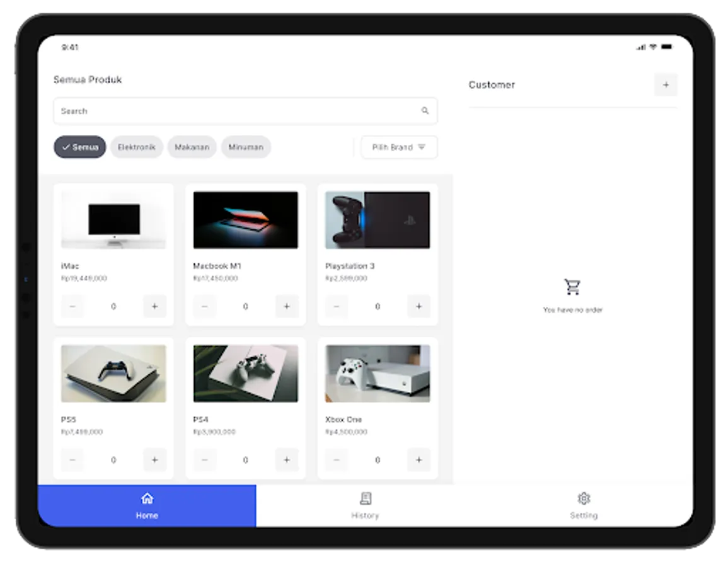Click the Search input field

click(245, 111)
